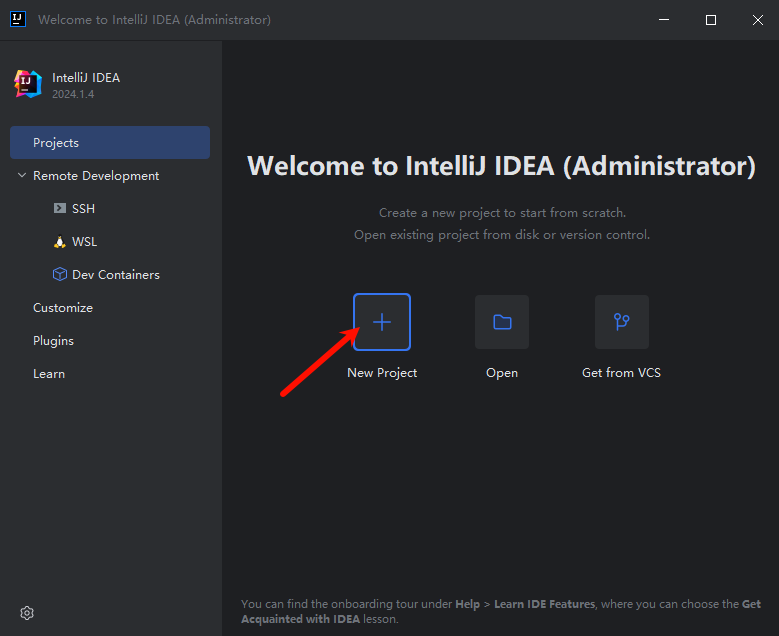Click the WSL penguin icon

click(60, 241)
